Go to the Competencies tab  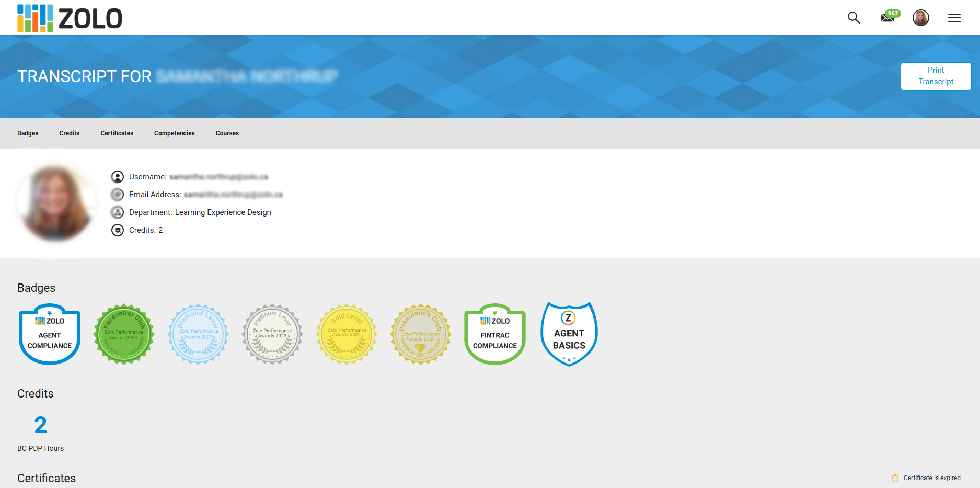point(175,133)
